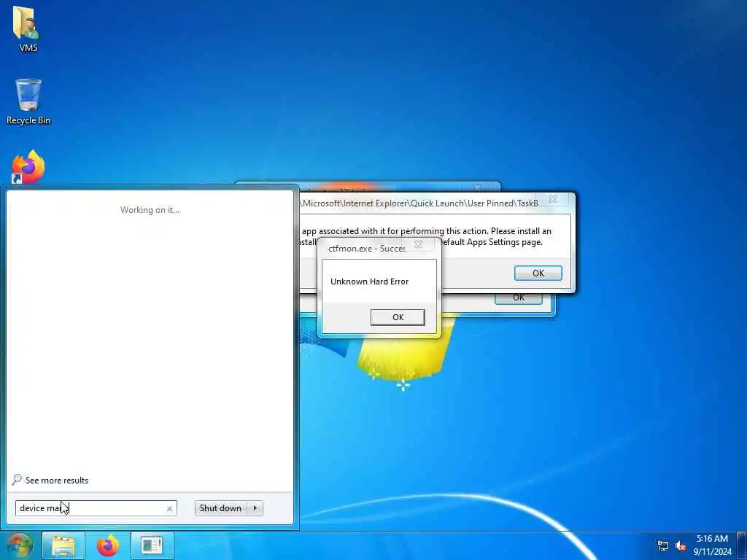Click the Start menu search field

pos(96,508)
